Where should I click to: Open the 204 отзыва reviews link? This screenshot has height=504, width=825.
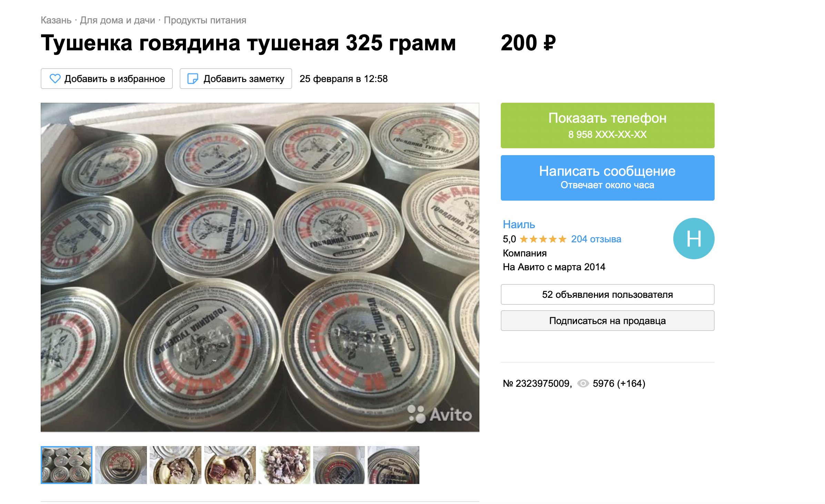(596, 239)
